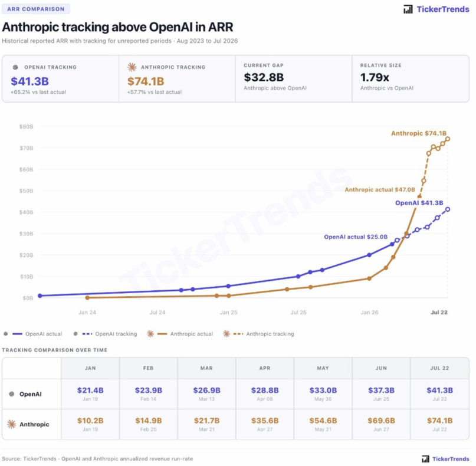The width and height of the screenshot is (476, 466).
Task: Click Anthropic $14.9B February cell
Action: click(149, 424)
